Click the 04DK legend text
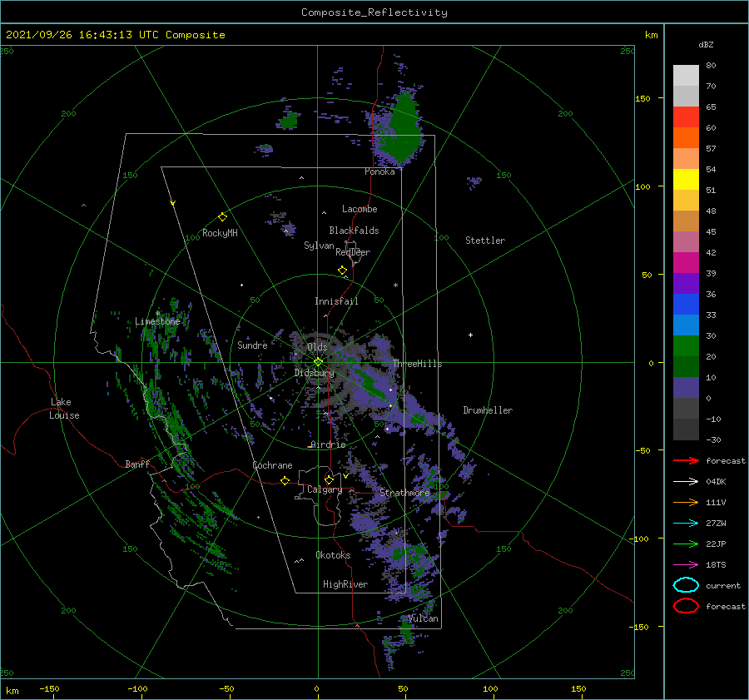 [x=716, y=481]
